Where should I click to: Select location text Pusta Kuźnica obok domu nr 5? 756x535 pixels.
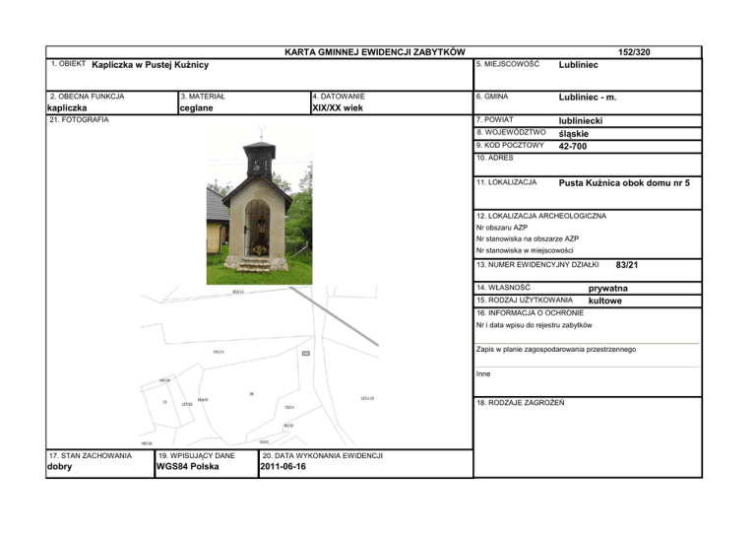coord(624,182)
